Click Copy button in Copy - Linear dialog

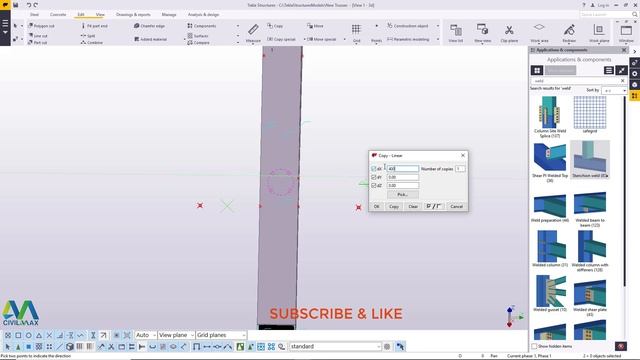[394, 207]
